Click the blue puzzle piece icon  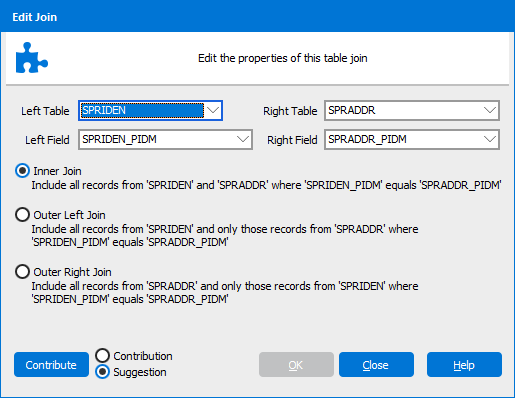point(32,58)
